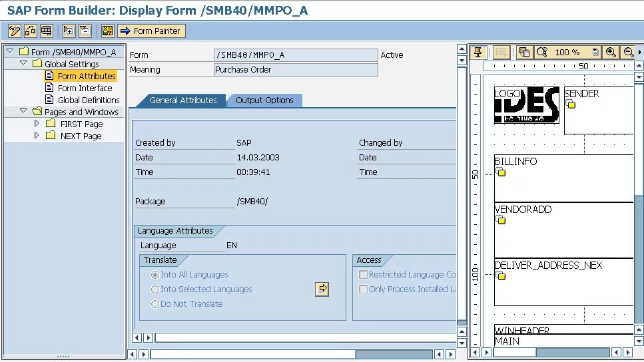Select the Into All Languages radio button
The width and height of the screenshot is (644, 362).
pos(155,275)
